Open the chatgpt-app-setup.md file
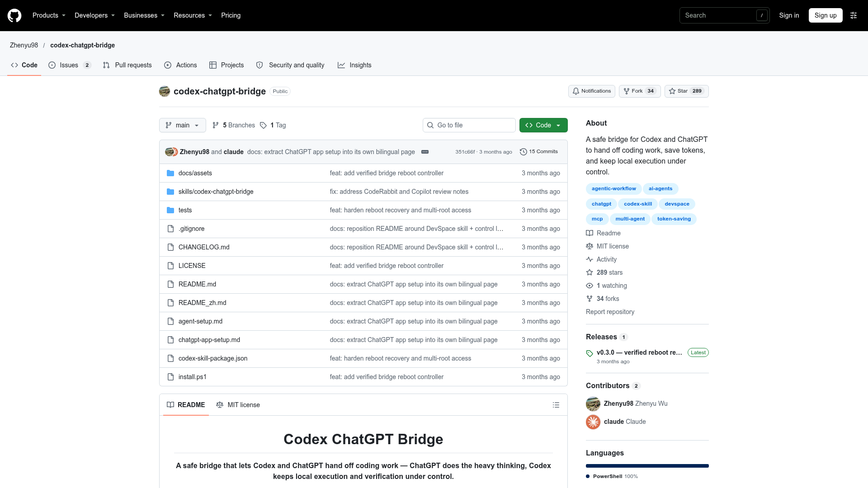 209,340
